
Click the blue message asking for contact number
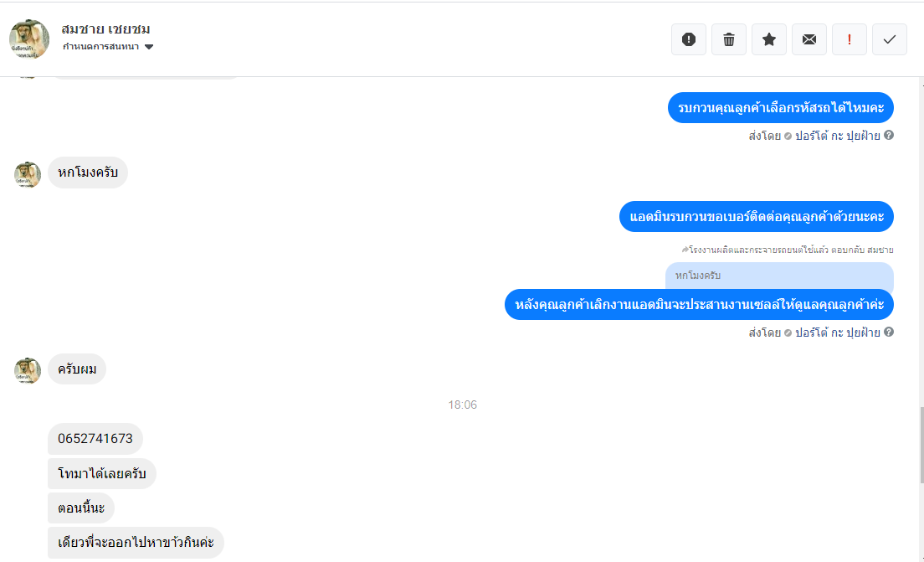[756, 216]
